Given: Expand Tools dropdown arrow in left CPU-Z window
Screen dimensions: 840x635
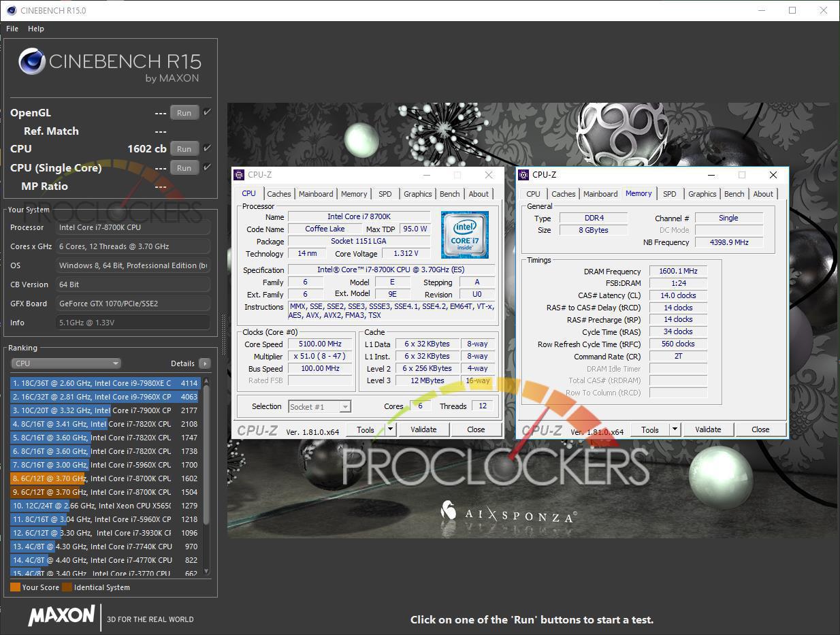Looking at the screenshot, I should [390, 429].
